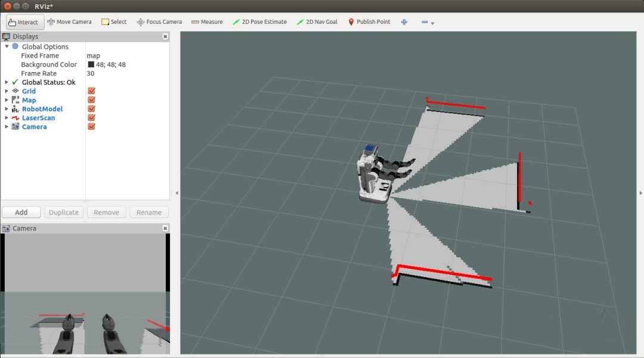Image resolution: width=644 pixels, height=358 pixels.
Task: Open the toolbar remove-tool dropdown arrow
Action: click(x=432, y=23)
